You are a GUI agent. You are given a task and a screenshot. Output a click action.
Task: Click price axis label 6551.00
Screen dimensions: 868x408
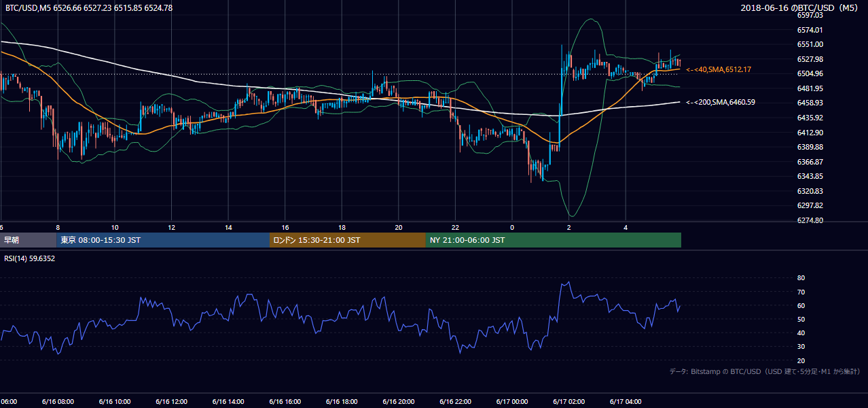810,44
